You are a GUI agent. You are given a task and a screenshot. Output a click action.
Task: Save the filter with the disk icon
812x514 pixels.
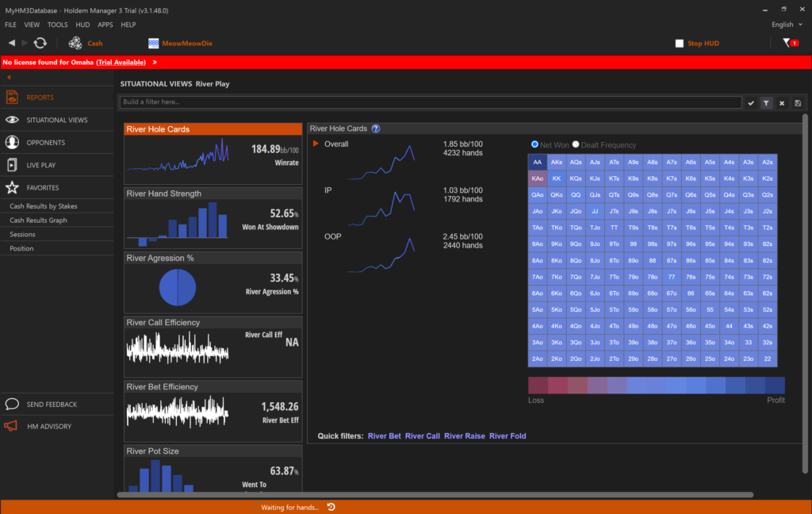tap(798, 102)
